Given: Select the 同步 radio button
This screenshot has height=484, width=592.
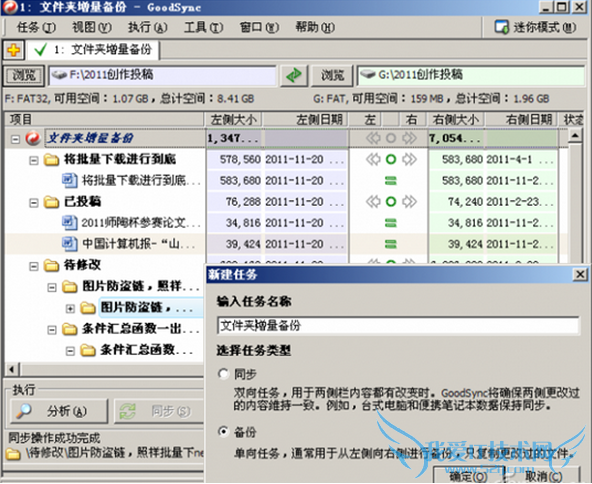Looking at the screenshot, I should (224, 374).
